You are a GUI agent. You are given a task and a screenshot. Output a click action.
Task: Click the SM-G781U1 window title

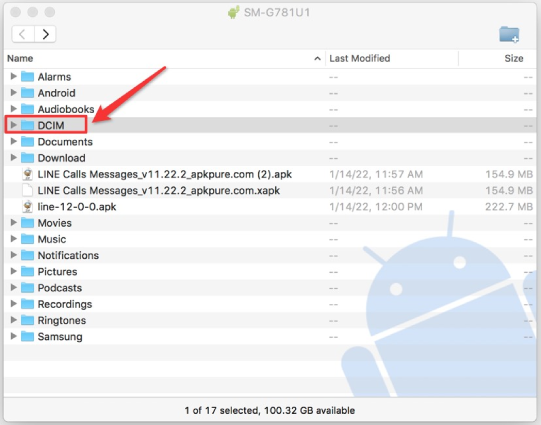277,13
